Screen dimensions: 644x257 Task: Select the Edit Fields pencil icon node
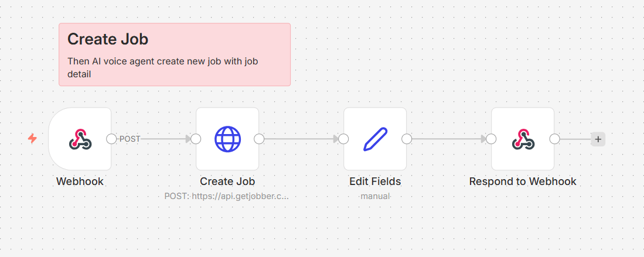[x=375, y=139]
